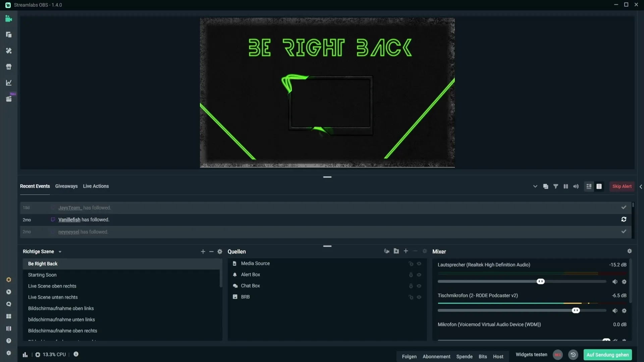Click Auf Sendung gehen go-live button

click(608, 355)
